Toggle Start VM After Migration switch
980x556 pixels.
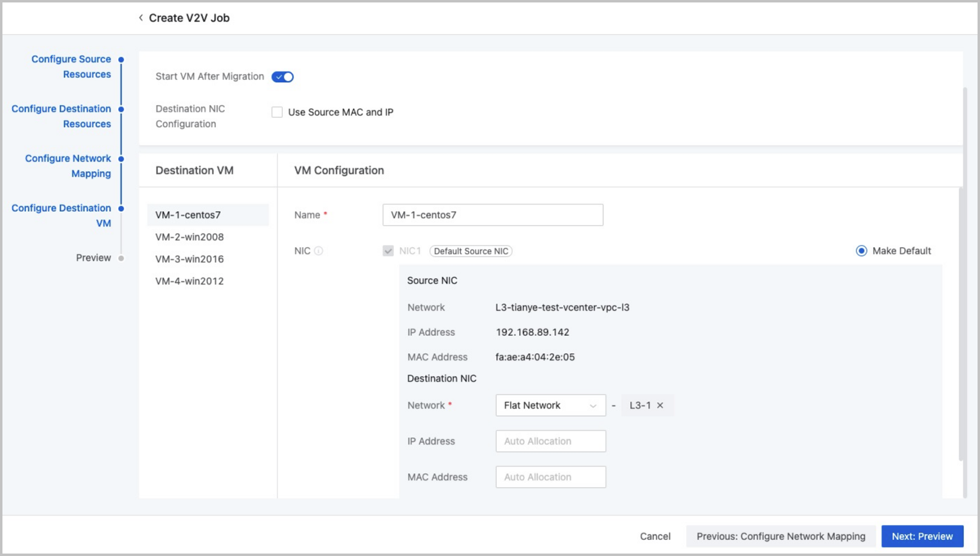tap(283, 77)
